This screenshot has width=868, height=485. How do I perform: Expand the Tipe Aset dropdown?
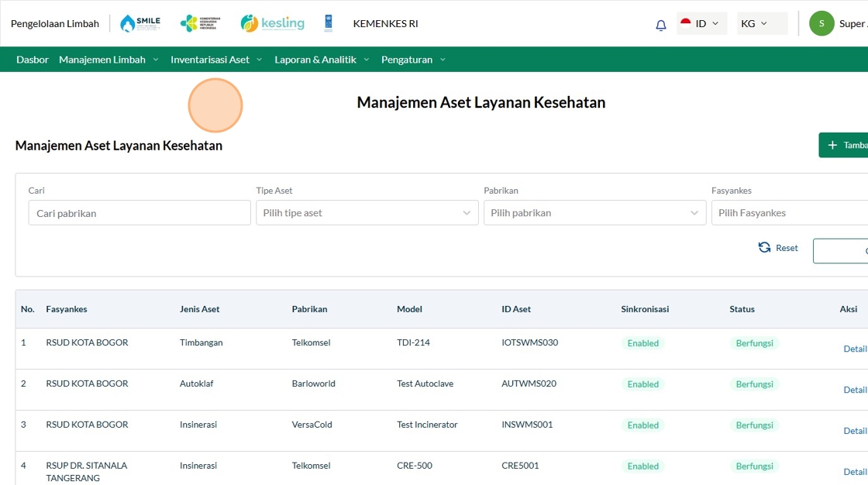point(367,213)
